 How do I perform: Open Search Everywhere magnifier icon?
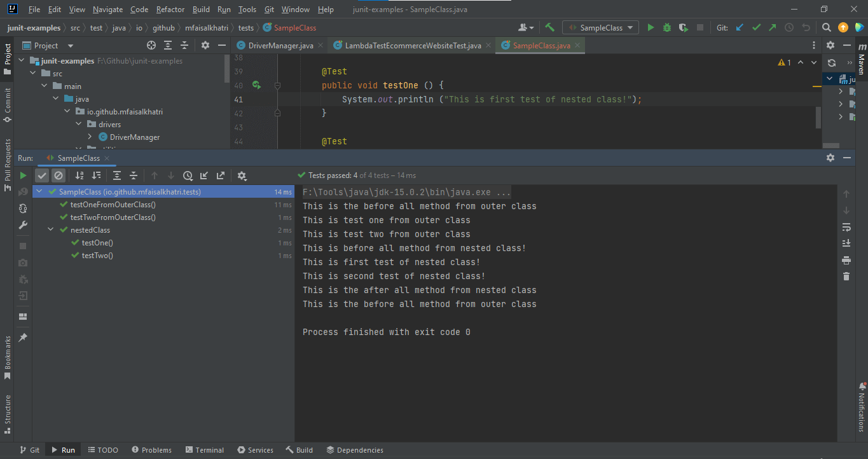(826, 27)
